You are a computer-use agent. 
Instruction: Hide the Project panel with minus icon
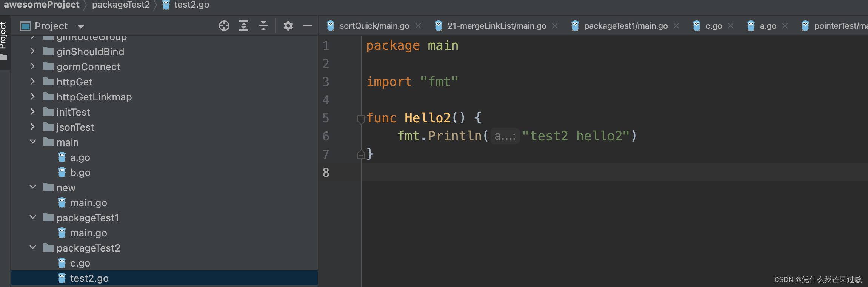(308, 26)
